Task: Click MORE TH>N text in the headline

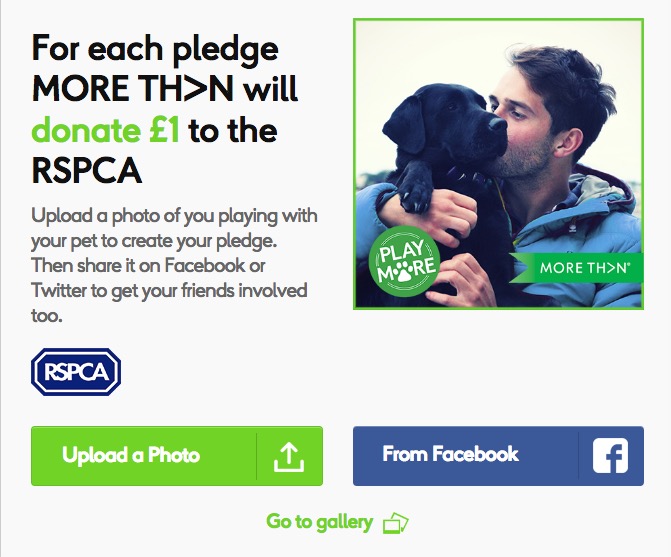Action: pos(133,89)
